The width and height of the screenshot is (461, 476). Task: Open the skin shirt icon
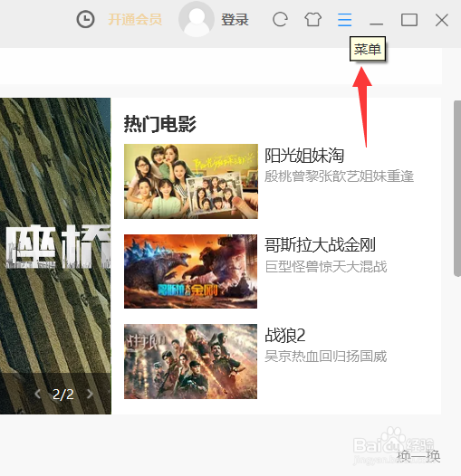pyautogui.click(x=313, y=20)
